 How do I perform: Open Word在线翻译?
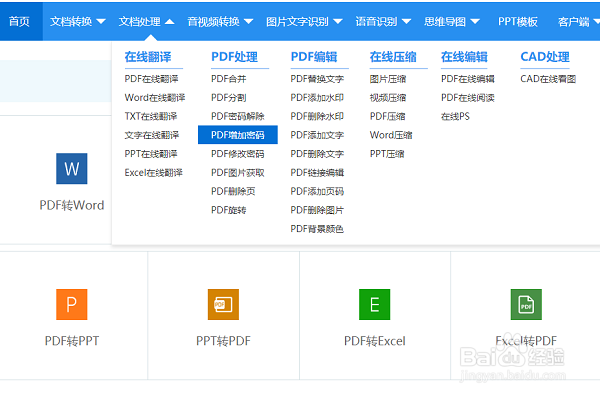pos(155,98)
